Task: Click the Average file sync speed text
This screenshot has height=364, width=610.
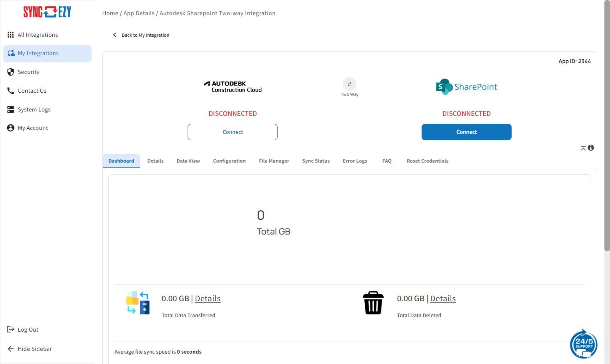Action: (158, 352)
